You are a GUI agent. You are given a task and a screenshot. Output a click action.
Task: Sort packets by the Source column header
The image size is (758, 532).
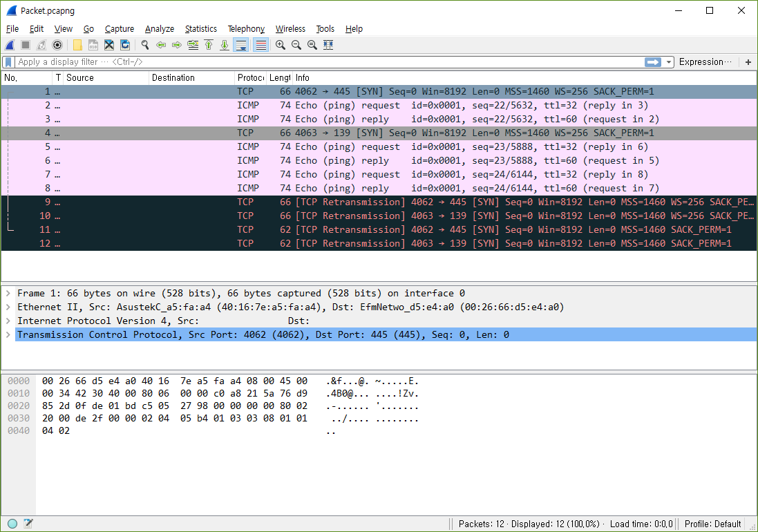[106, 78]
